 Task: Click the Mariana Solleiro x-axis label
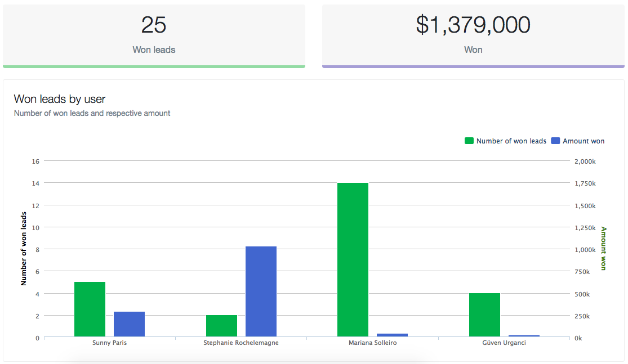372,343
